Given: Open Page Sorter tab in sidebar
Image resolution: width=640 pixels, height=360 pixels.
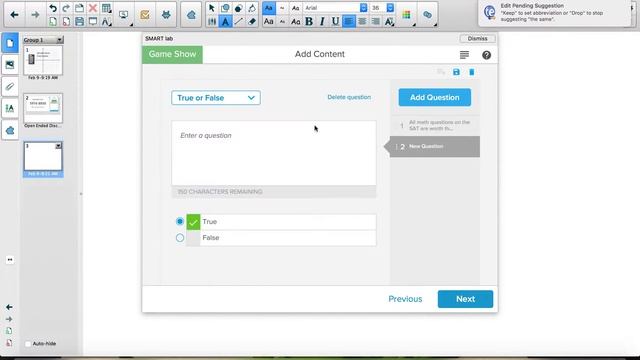Looking at the screenshot, I should click(10, 43).
